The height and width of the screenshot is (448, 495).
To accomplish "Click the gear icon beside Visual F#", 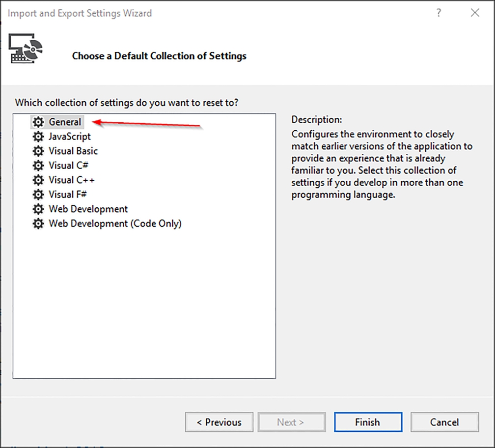I will tap(38, 195).
